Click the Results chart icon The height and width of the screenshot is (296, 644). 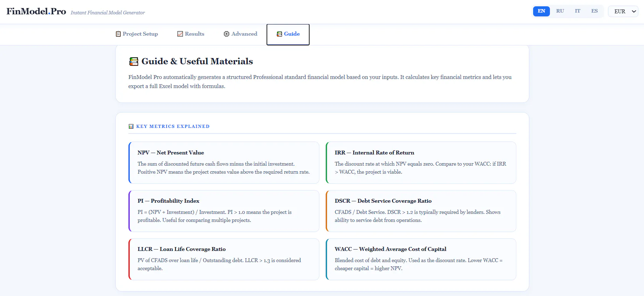[180, 34]
